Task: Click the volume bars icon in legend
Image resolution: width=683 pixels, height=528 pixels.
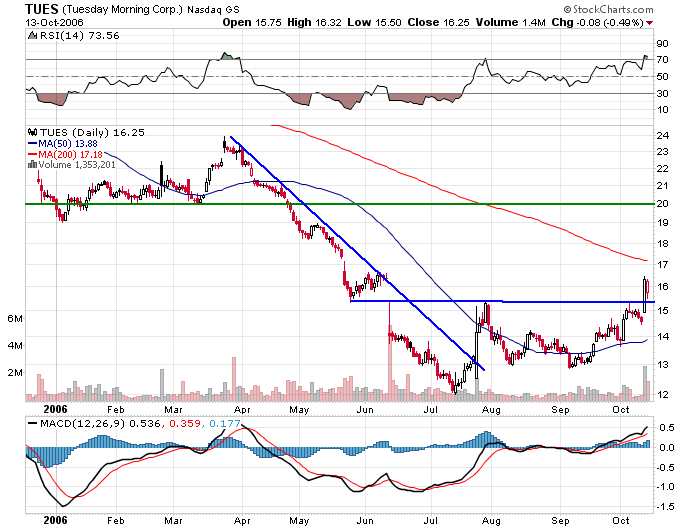Action: (33, 165)
